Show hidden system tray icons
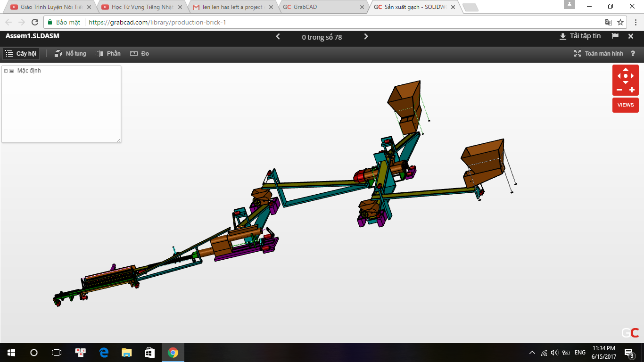644x362 pixels. coord(532,353)
